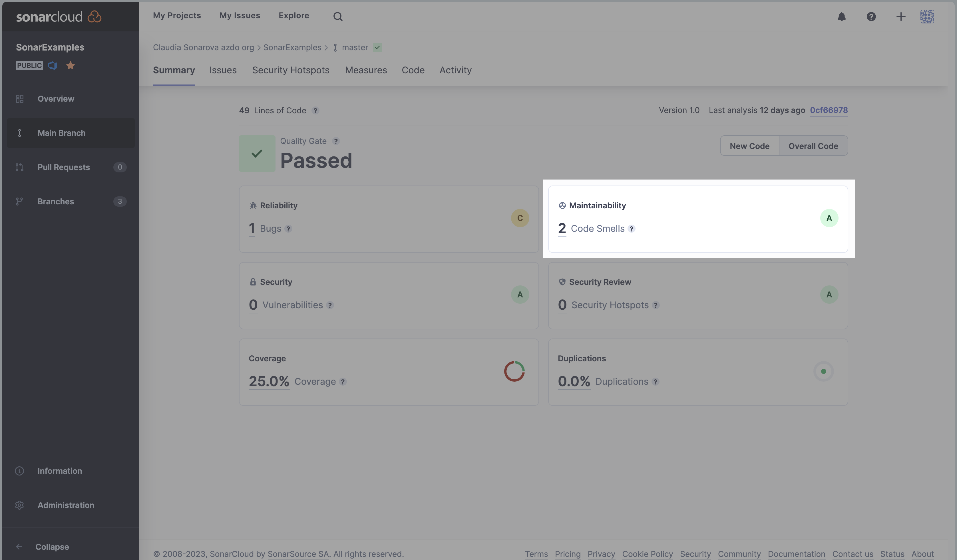The width and height of the screenshot is (957, 560).
Task: Select Main Branch in sidebar
Action: [71, 133]
